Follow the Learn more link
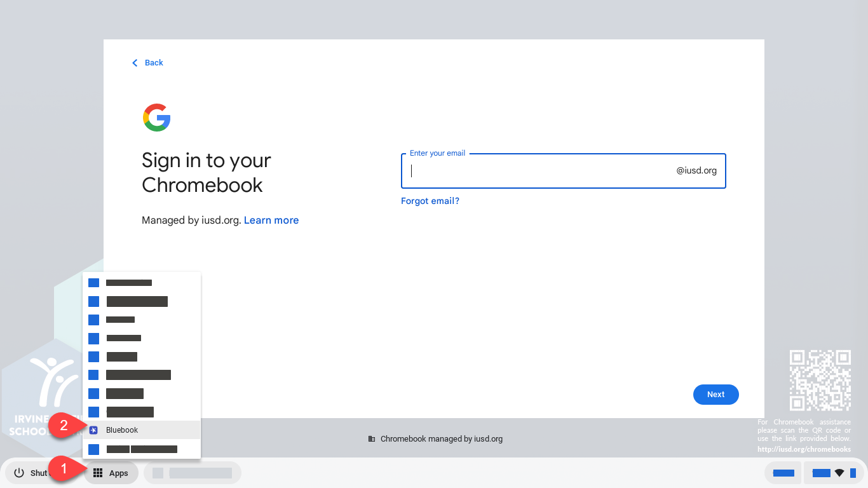Image resolution: width=868 pixels, height=488 pixels. coord(271,220)
